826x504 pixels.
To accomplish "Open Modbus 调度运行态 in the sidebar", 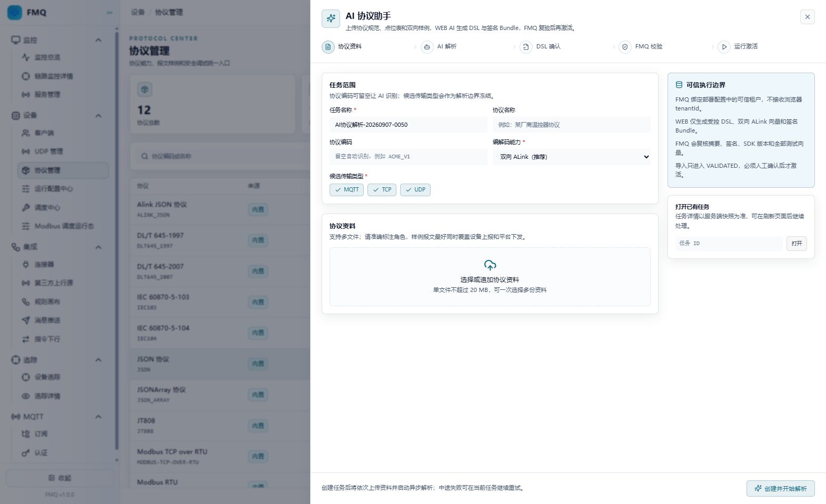I will click(x=64, y=226).
